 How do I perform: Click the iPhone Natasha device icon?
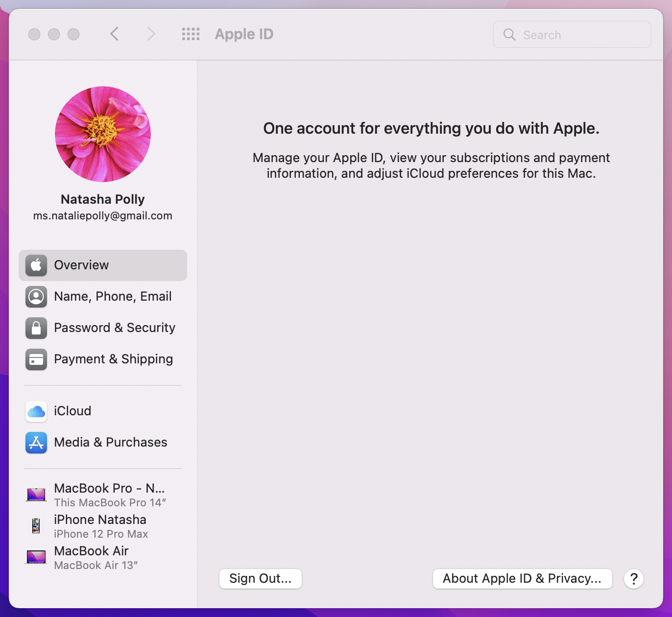pyautogui.click(x=36, y=526)
